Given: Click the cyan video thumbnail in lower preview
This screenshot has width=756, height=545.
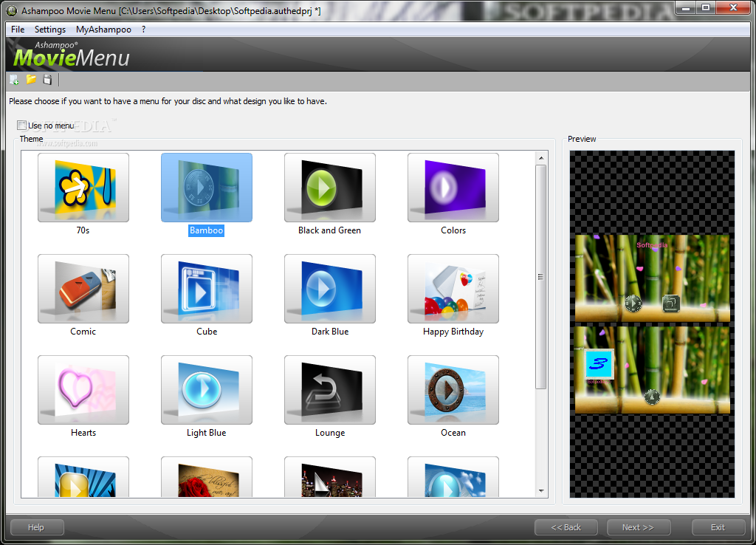Looking at the screenshot, I should 599,363.
